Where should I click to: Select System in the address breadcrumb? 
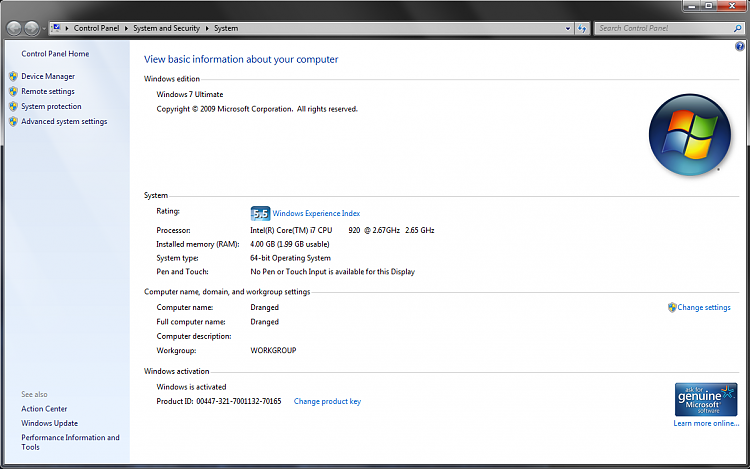(x=226, y=28)
